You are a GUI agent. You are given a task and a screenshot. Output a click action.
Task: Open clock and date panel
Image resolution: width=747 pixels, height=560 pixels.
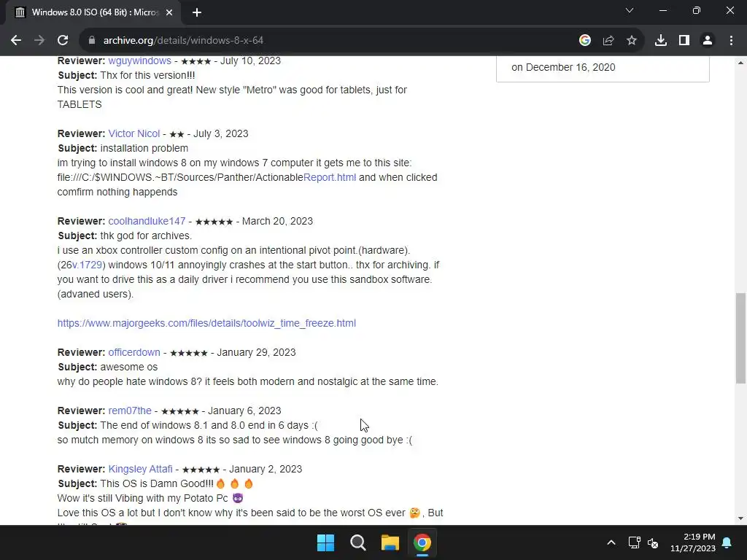(693, 542)
